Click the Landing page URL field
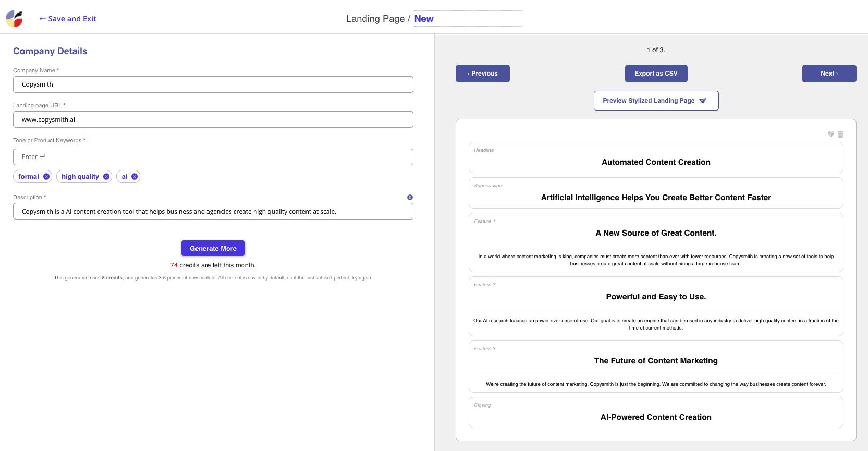Viewport: 868px width, 451px height. click(213, 119)
